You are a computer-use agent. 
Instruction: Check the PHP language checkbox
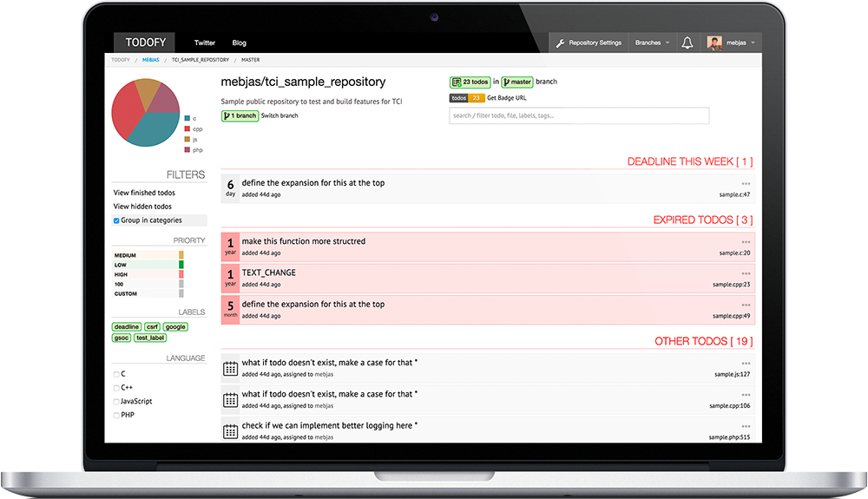(x=116, y=416)
